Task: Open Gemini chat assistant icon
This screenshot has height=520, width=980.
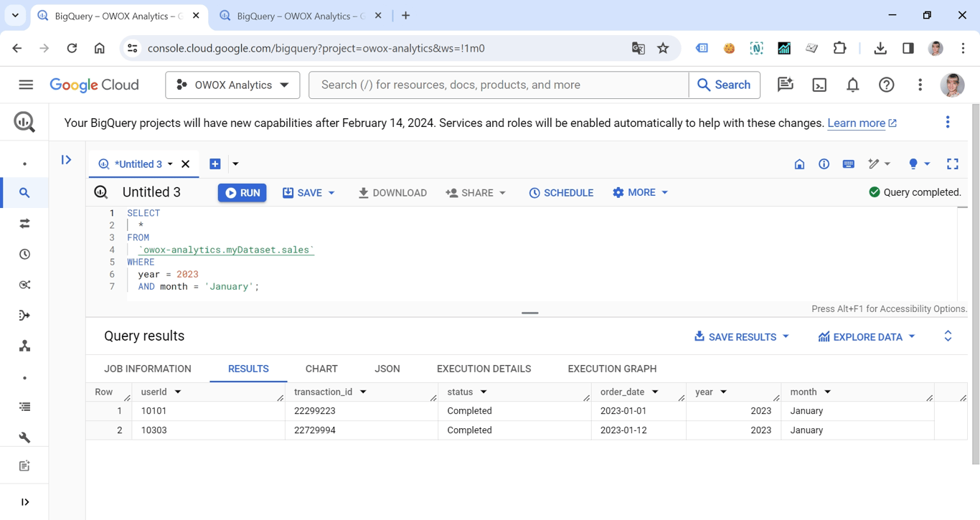Action: point(785,85)
